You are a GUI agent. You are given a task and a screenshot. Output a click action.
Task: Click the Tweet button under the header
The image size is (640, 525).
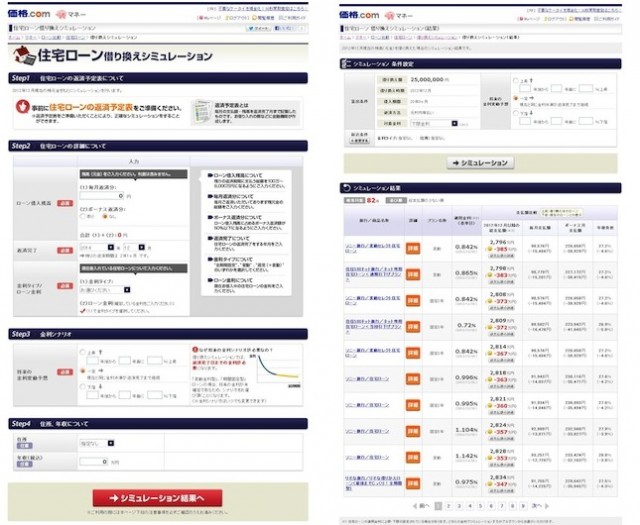tap(257, 29)
